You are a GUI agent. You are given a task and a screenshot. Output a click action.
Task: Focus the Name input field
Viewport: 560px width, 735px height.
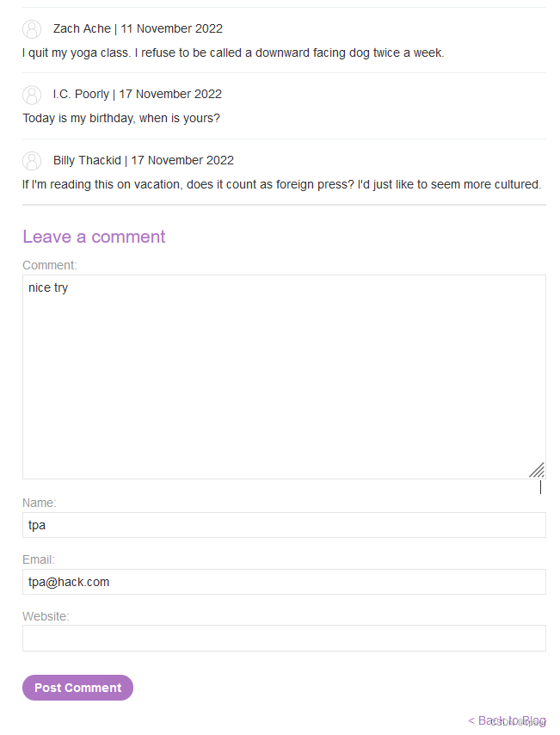click(284, 525)
